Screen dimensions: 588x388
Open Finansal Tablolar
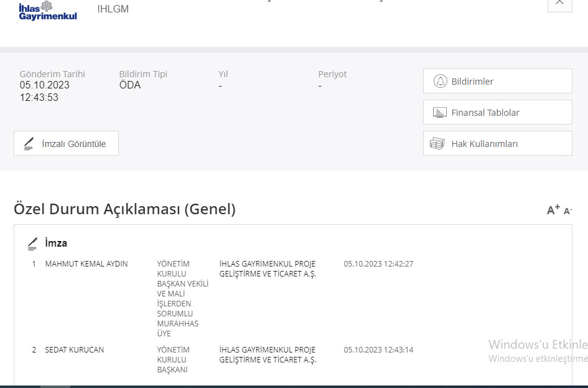click(x=497, y=112)
